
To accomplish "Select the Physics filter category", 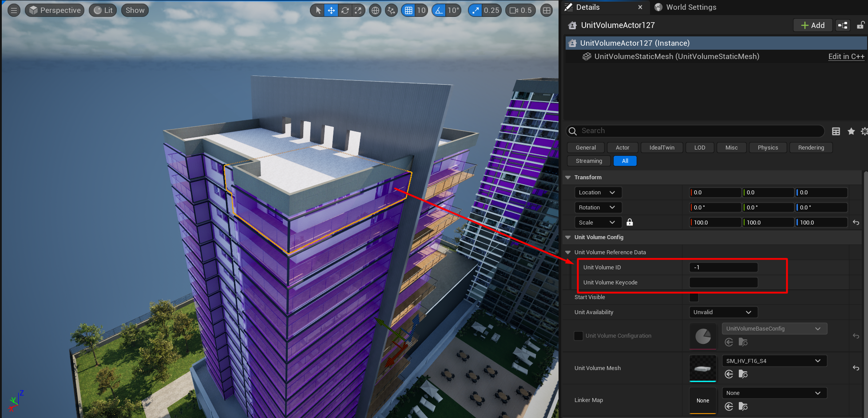I will pyautogui.click(x=767, y=148).
